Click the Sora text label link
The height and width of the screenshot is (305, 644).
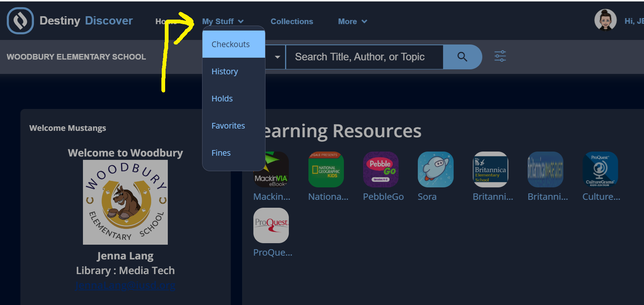[x=427, y=196]
